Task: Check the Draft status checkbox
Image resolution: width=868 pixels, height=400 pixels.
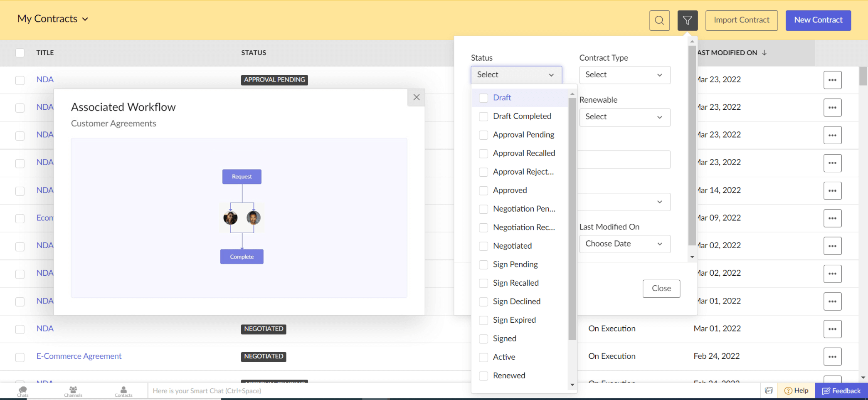Action: (x=483, y=98)
